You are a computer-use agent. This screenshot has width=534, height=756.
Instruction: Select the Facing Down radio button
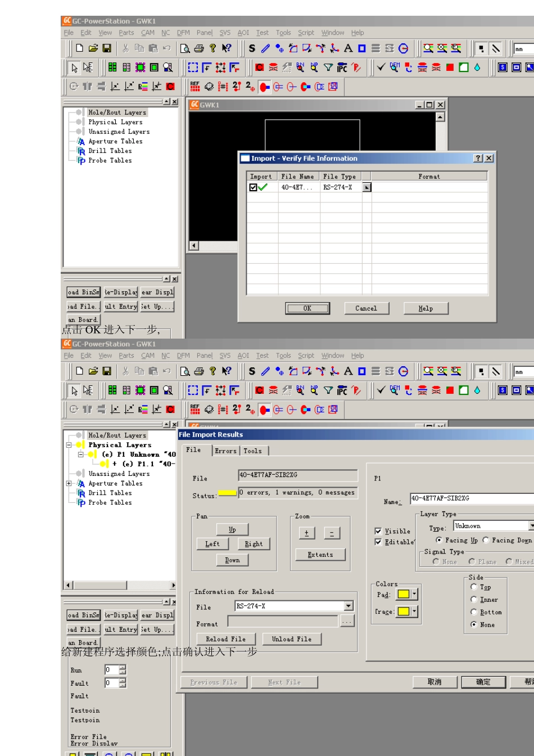click(x=485, y=540)
